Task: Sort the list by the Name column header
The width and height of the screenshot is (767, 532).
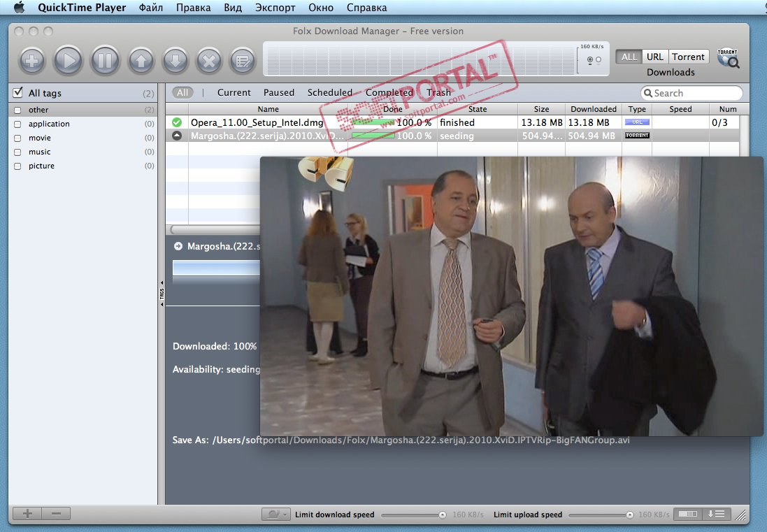Action: (268, 109)
